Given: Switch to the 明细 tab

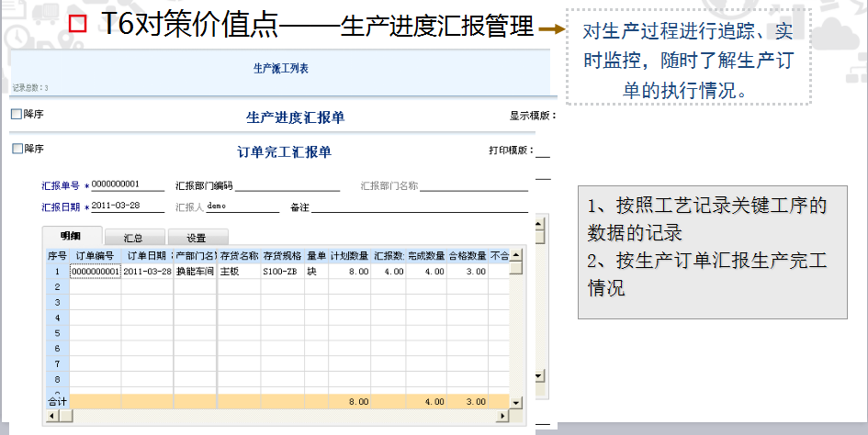Looking at the screenshot, I should (x=71, y=237).
